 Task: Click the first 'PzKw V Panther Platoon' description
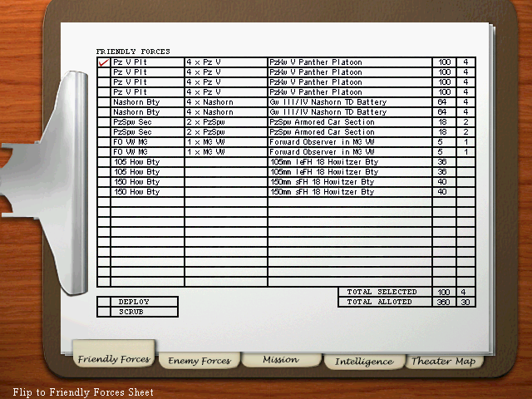(x=316, y=62)
